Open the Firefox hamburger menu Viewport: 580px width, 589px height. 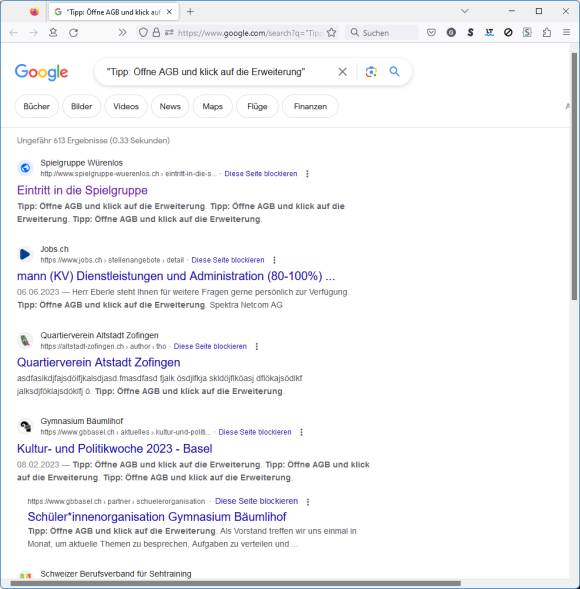coord(566,33)
